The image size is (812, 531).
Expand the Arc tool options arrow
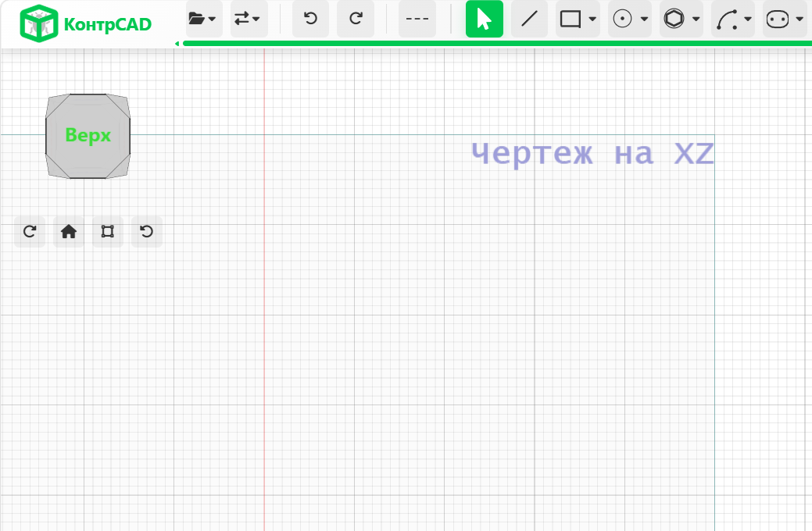748,20
